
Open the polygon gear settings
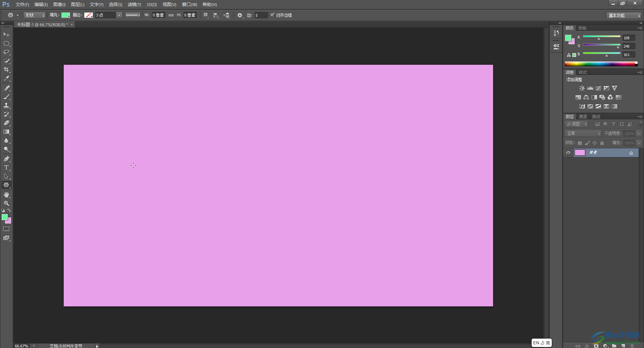[240, 15]
